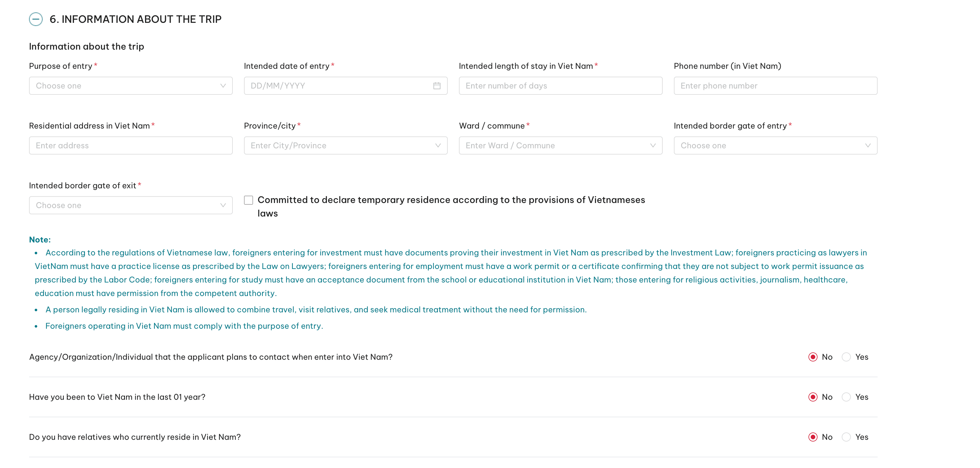
Task: Collapse section 6 with the minus icon
Action: click(36, 19)
